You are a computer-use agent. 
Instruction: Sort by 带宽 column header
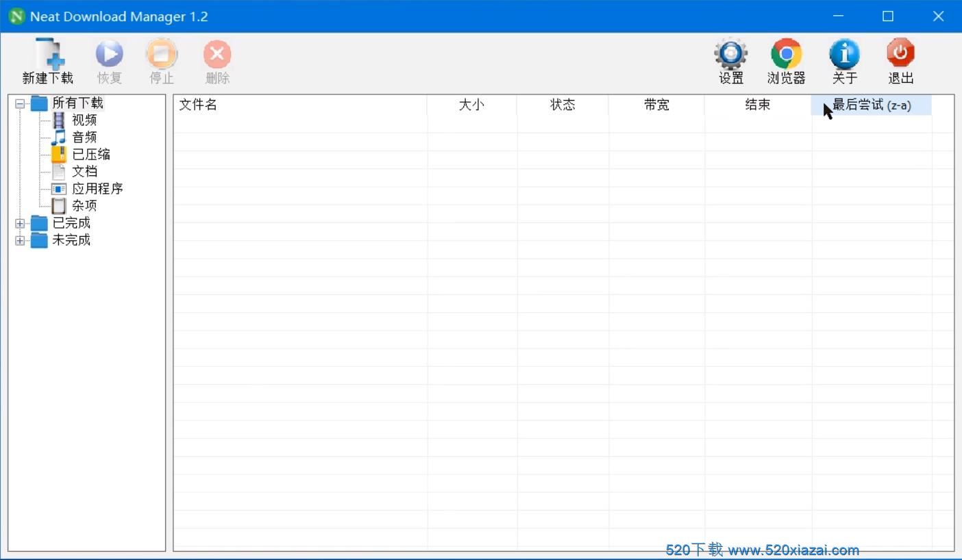pos(656,105)
